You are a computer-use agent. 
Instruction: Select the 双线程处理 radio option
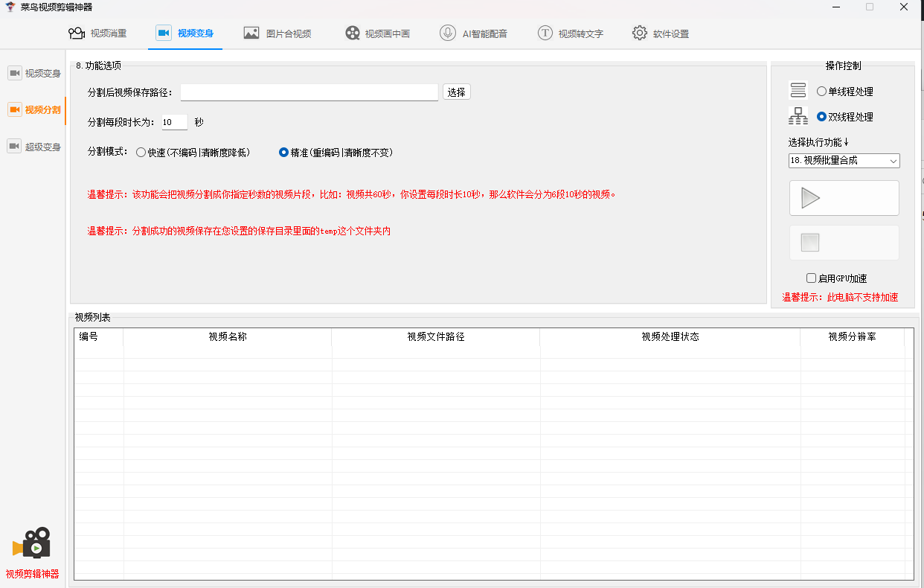click(821, 117)
